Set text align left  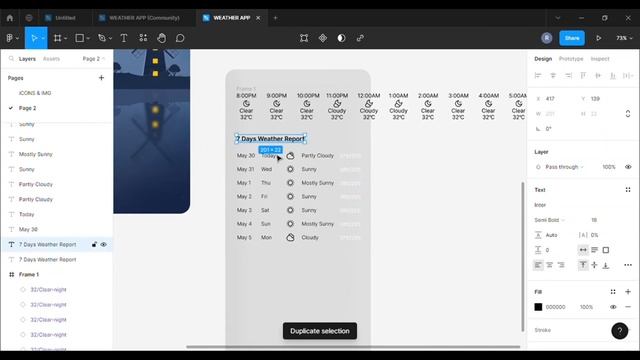pos(538,265)
